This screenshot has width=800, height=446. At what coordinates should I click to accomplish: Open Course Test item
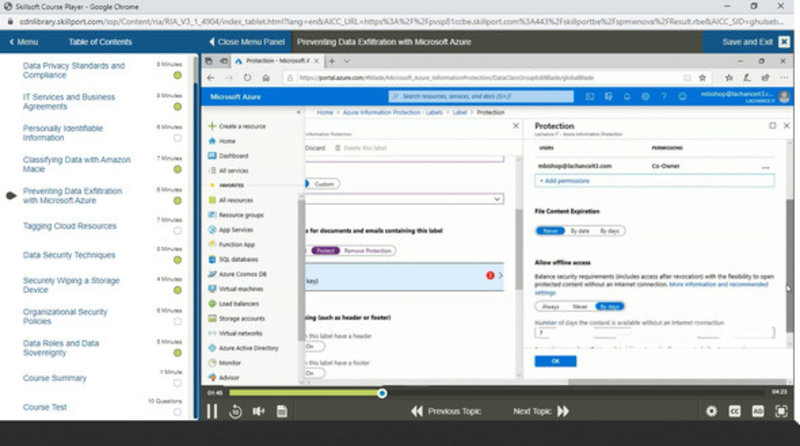pos(45,407)
